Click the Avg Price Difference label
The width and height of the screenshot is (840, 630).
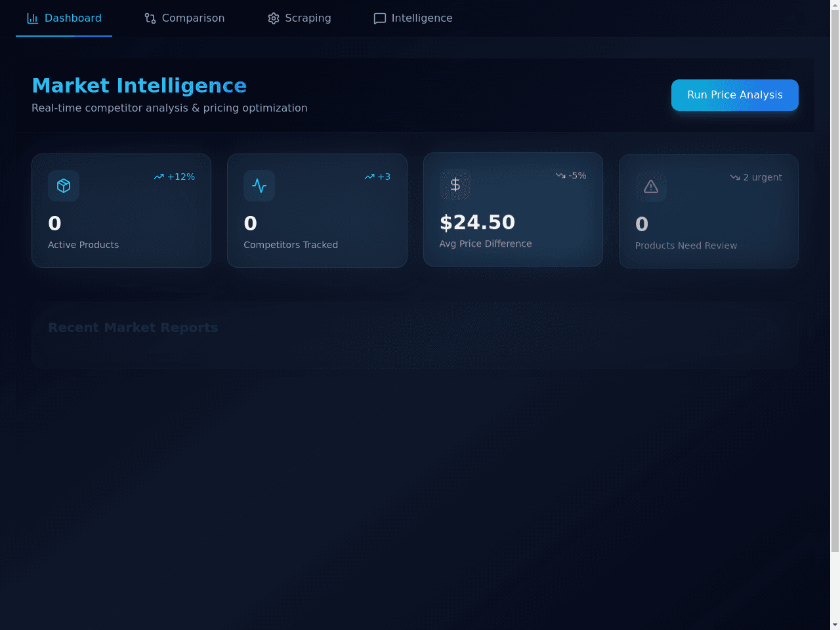486,243
